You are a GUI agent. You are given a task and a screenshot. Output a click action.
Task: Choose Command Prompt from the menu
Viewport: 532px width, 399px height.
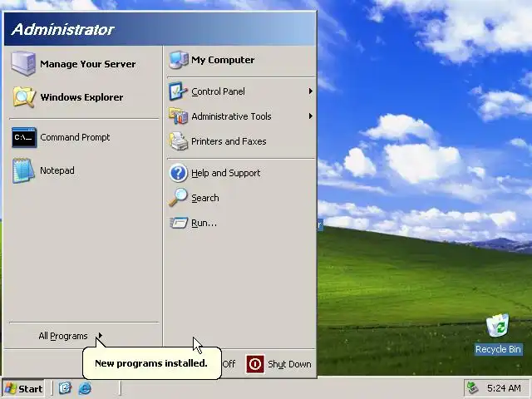[81, 137]
